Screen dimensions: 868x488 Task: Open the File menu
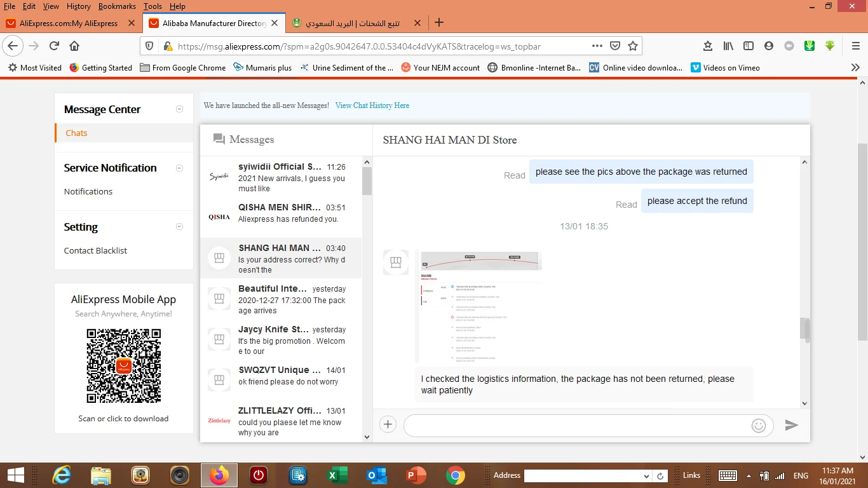coord(10,6)
